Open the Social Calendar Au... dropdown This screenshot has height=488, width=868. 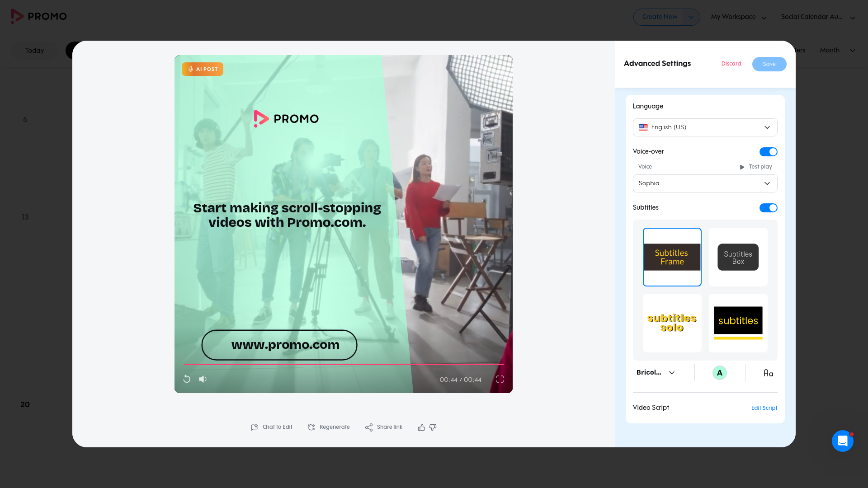[818, 17]
